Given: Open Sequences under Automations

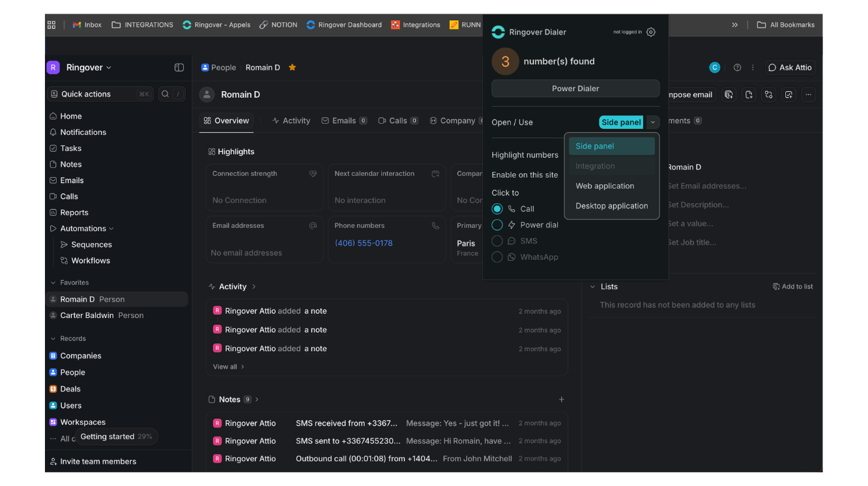Looking at the screenshot, I should coord(91,244).
